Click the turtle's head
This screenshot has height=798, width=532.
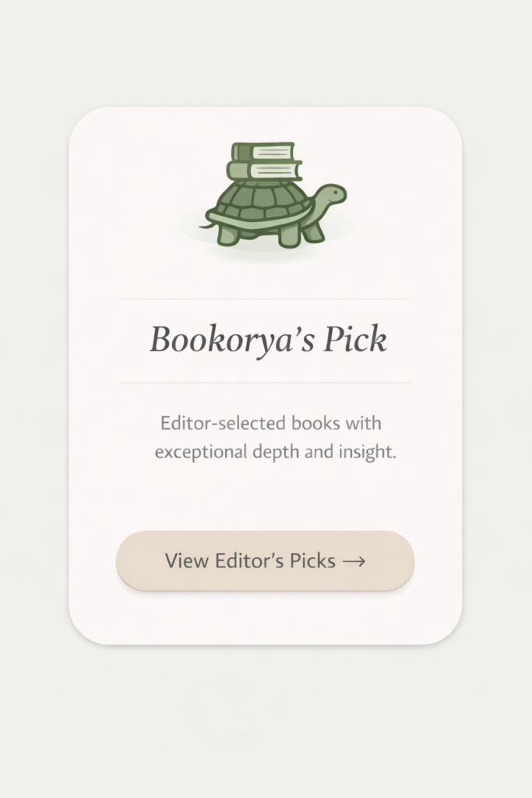(x=331, y=194)
